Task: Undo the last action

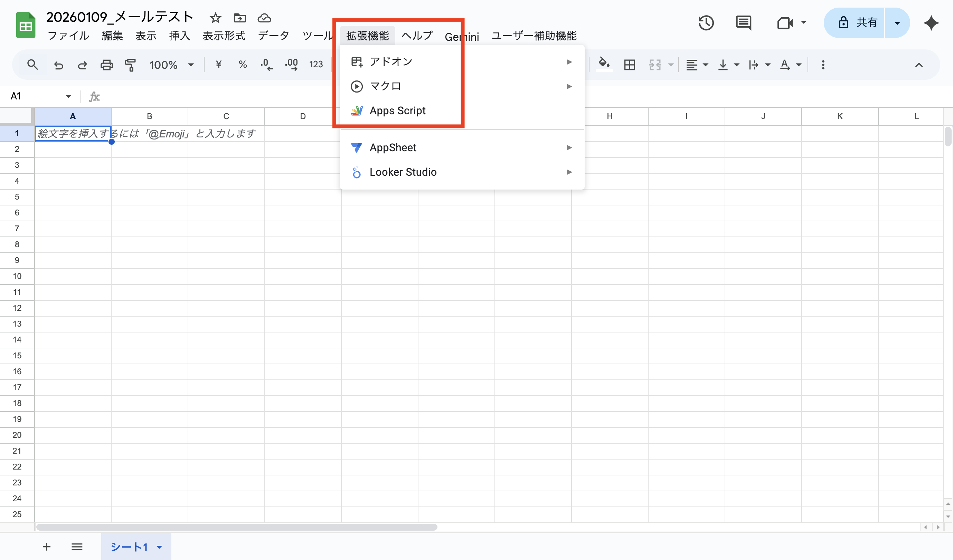Action: (x=59, y=65)
